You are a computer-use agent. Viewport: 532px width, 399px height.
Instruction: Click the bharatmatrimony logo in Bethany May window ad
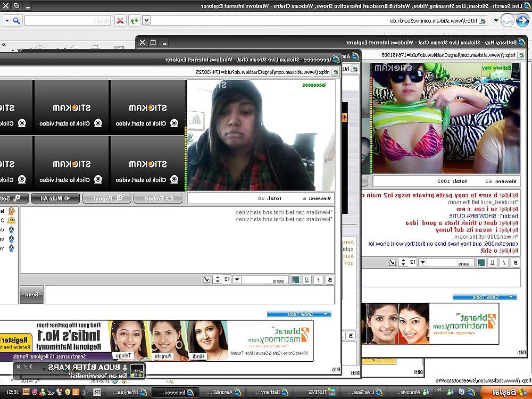[x=464, y=323]
